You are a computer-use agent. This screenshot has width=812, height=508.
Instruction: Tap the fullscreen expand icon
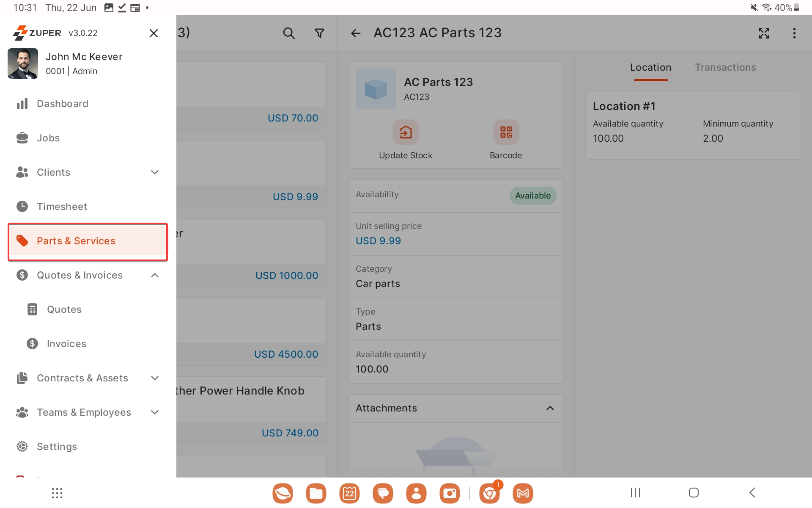point(764,33)
